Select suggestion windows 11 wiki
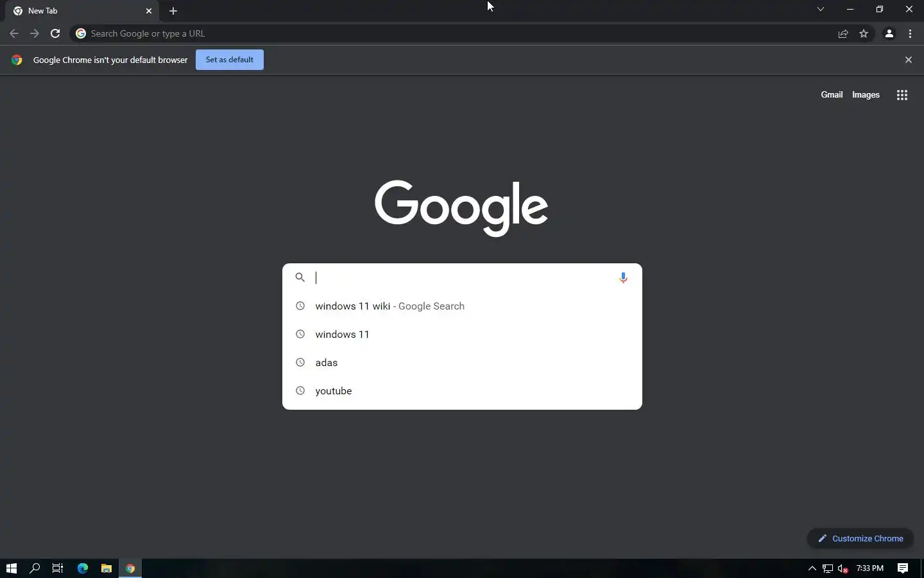Viewport: 924px width, 578px height. click(462, 306)
